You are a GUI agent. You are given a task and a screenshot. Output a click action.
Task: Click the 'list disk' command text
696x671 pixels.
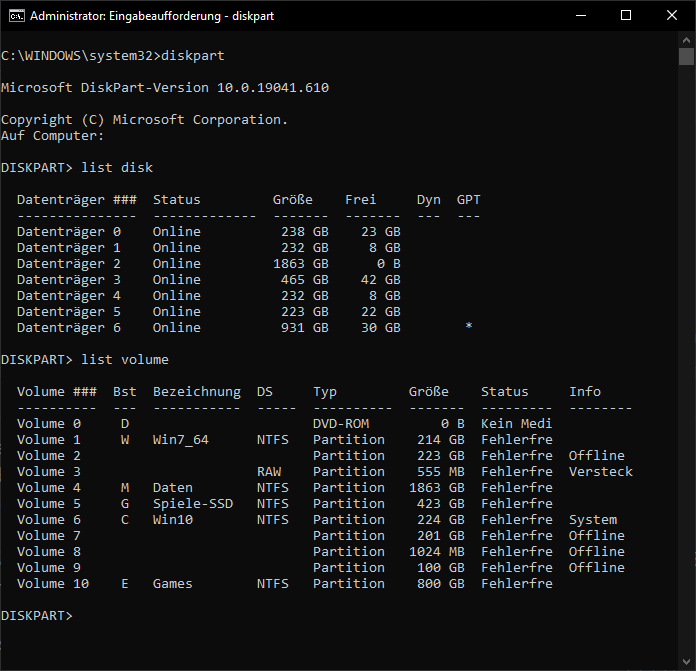point(117,168)
